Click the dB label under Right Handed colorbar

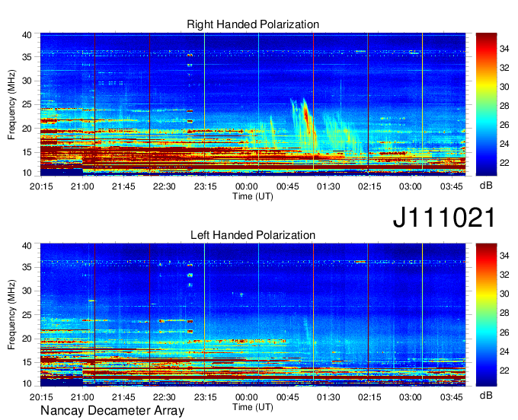click(486, 186)
